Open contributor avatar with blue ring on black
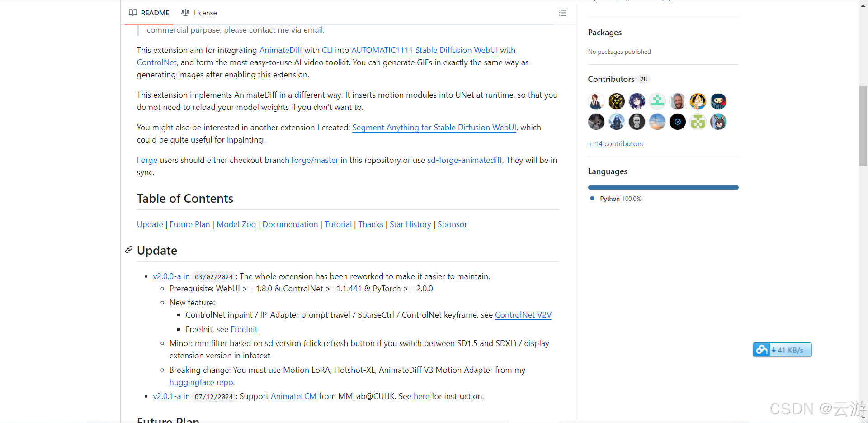 coord(678,122)
